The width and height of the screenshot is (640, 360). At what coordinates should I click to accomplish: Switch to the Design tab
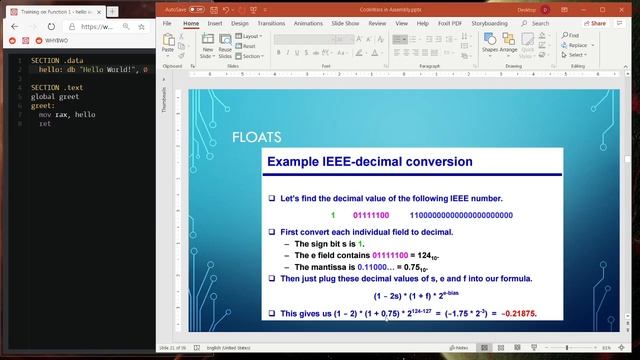pos(240,24)
